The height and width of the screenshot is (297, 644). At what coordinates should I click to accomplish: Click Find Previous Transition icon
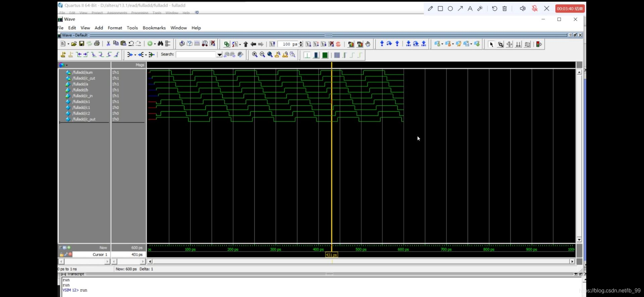[x=79, y=55]
